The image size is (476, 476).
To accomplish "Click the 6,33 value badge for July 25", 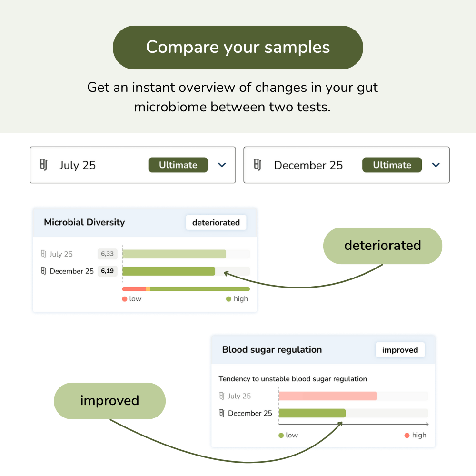I will click(x=107, y=254).
